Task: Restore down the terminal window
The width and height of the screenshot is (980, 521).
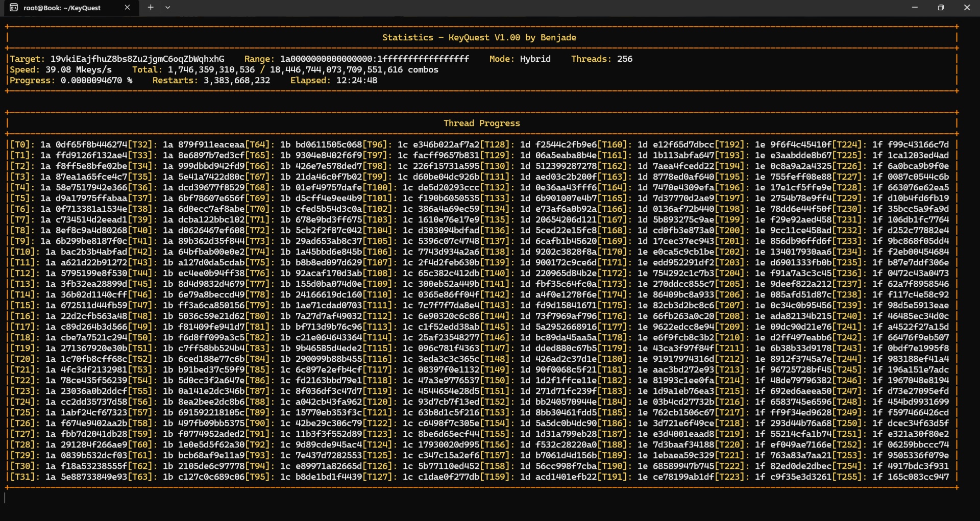Action: 941,8
